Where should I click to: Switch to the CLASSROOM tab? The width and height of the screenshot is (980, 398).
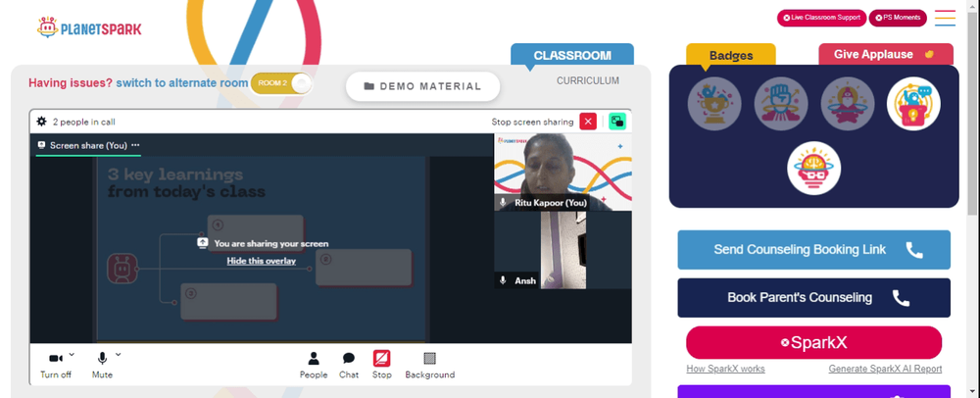pos(572,55)
